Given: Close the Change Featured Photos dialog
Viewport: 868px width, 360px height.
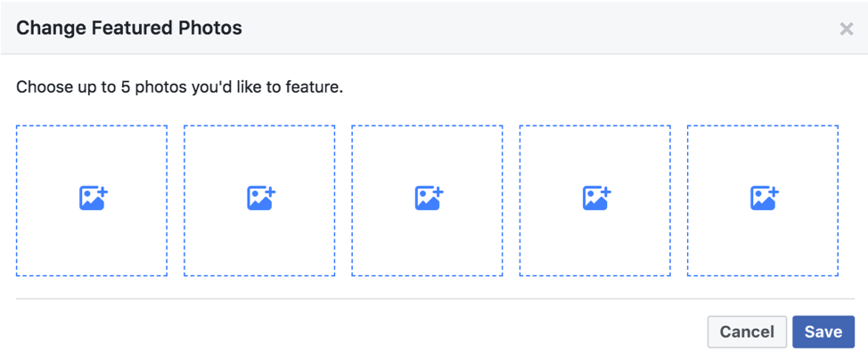Looking at the screenshot, I should coord(846,29).
